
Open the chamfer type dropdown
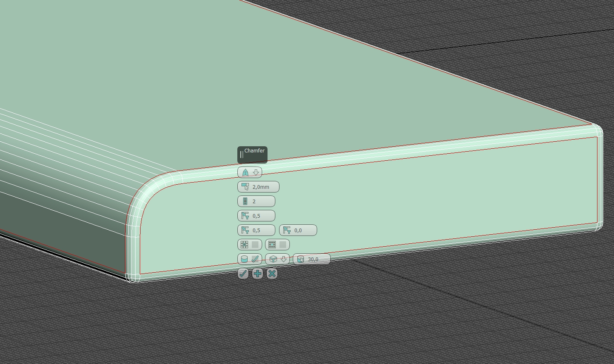point(250,172)
